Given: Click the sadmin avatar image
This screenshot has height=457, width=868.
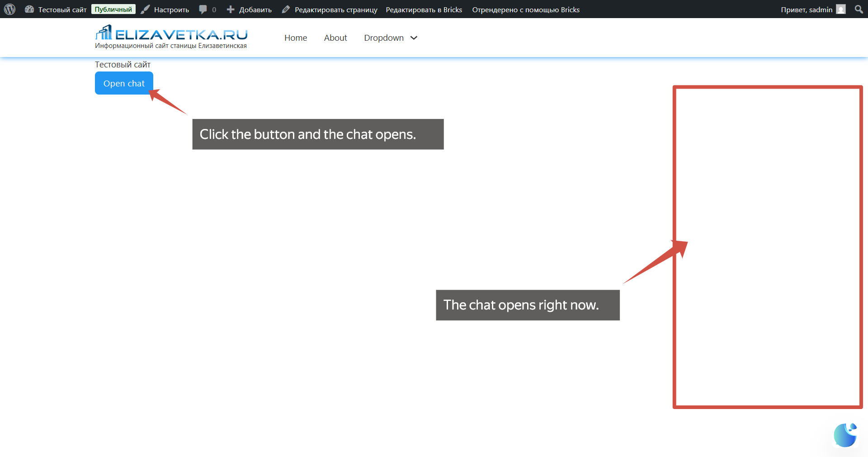Looking at the screenshot, I should [841, 9].
